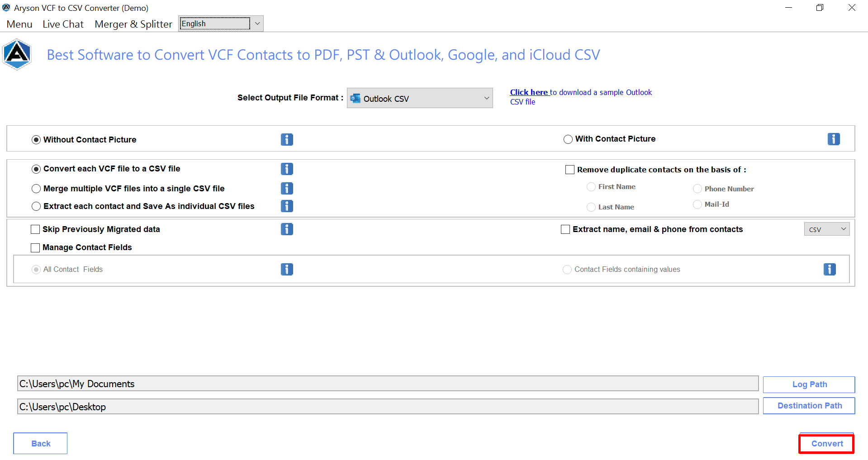Tick Skip Previously Migrated data checkbox
Viewport: 868px width, 460px height.
click(35, 229)
